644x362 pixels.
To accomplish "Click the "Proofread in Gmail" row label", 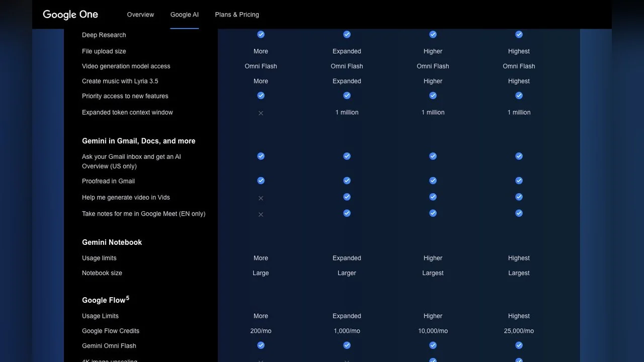I will click(108, 181).
